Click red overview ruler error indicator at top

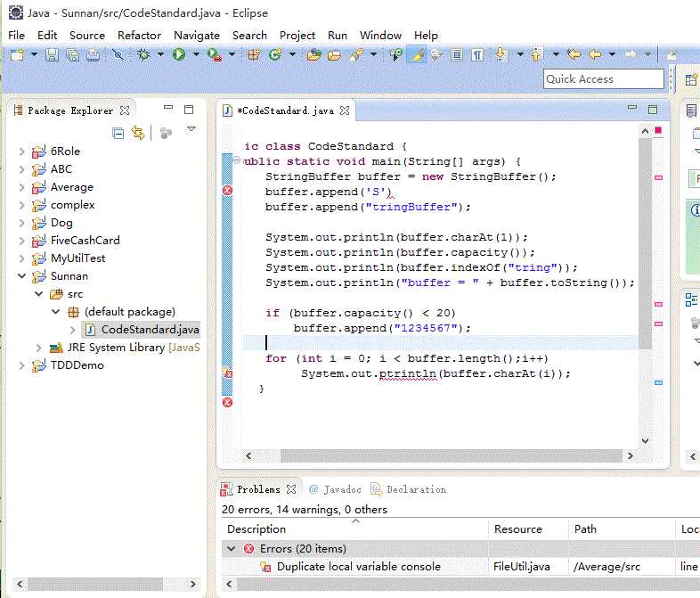(658, 130)
